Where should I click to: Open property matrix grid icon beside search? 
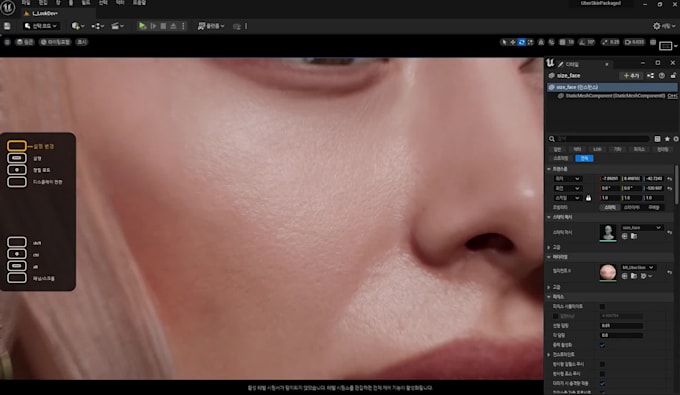657,139
